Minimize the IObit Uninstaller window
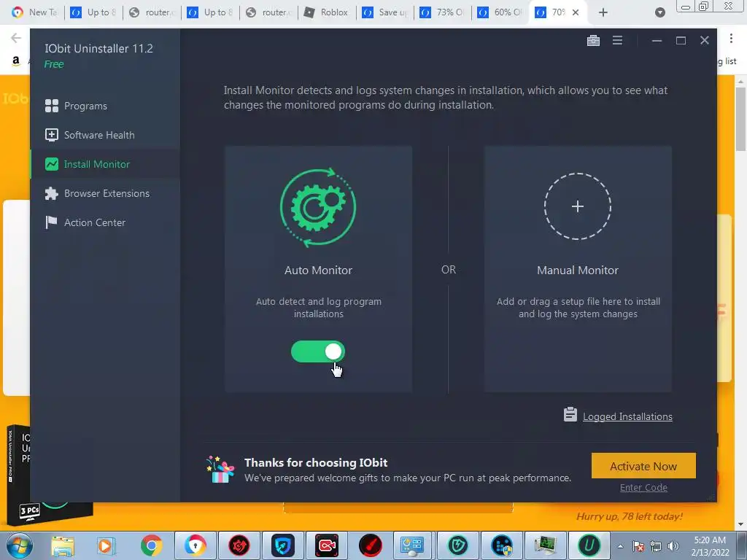This screenshot has width=747, height=560. click(x=657, y=41)
